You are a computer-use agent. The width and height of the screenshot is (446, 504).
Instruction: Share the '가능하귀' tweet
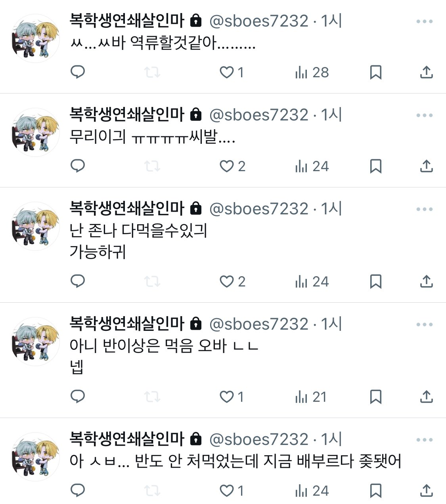click(426, 281)
